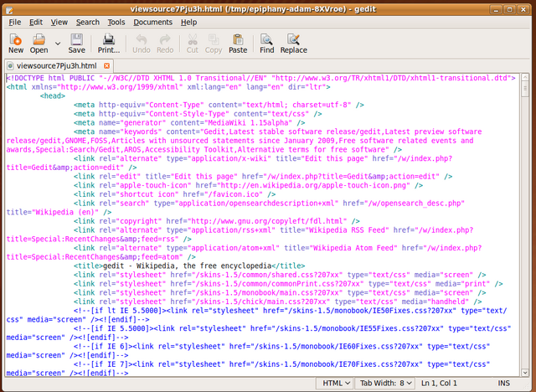The width and height of the screenshot is (536, 392).
Task: Open the Tools menu
Action: pyautogui.click(x=116, y=23)
